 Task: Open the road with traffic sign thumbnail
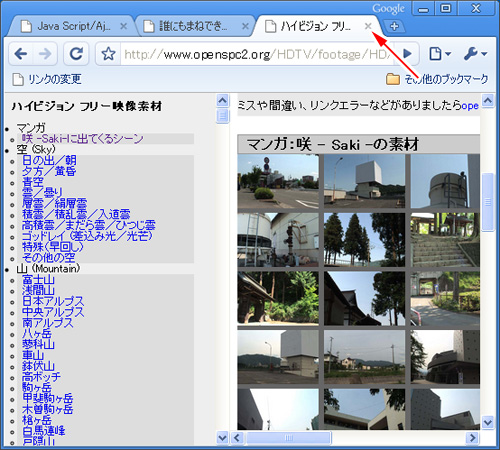pyautogui.click(x=278, y=181)
